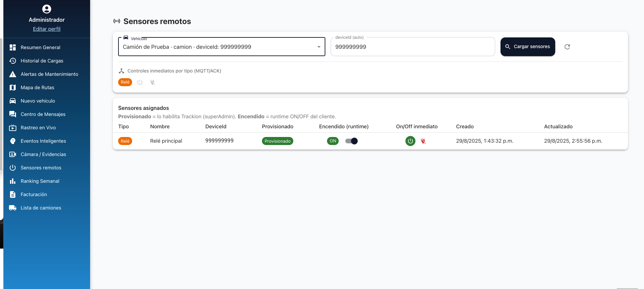Click the grey power icon under Controles inmediatos
Viewport: 644px width, 289px height.
click(140, 82)
